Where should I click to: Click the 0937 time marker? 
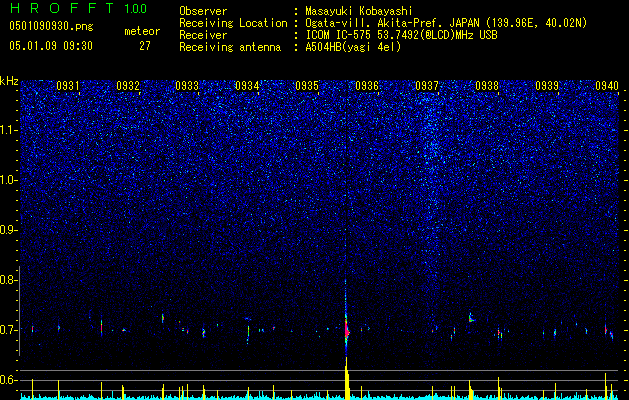pos(427,86)
